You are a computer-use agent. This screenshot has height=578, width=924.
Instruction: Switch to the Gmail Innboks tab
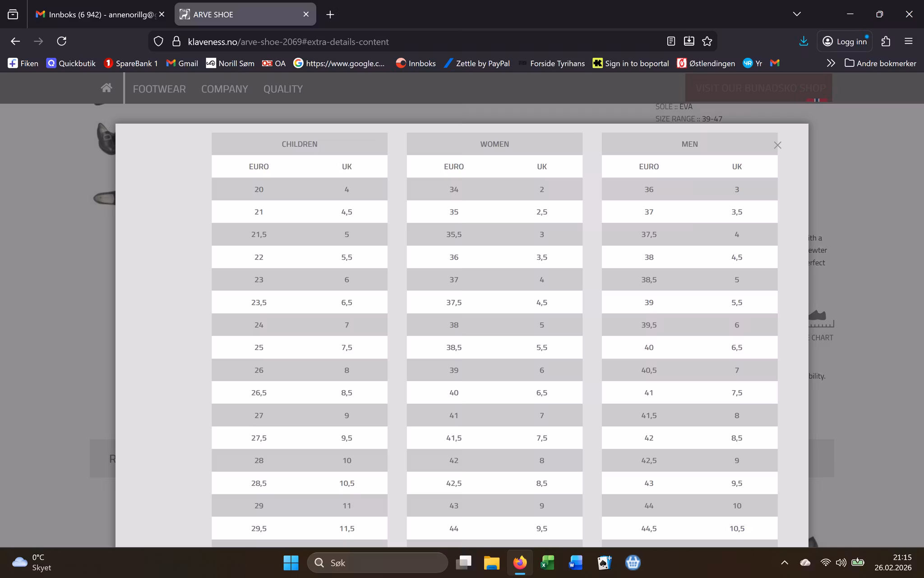[x=97, y=14]
